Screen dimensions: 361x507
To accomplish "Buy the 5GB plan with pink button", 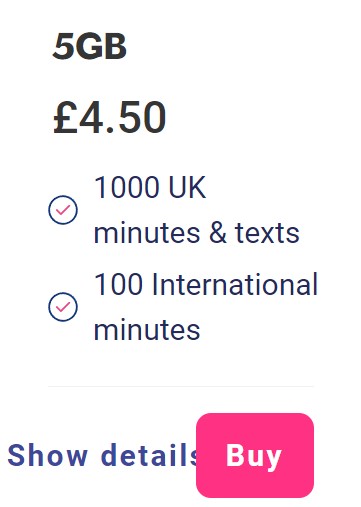I will [x=255, y=455].
